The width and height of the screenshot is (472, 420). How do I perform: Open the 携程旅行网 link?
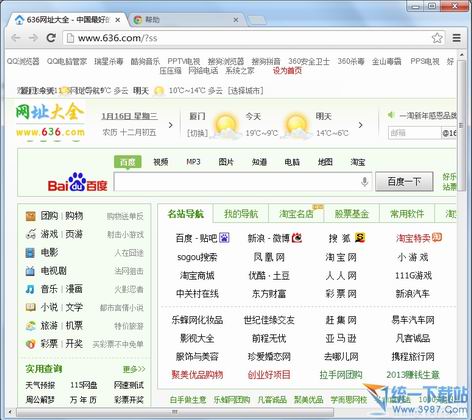(x=413, y=357)
